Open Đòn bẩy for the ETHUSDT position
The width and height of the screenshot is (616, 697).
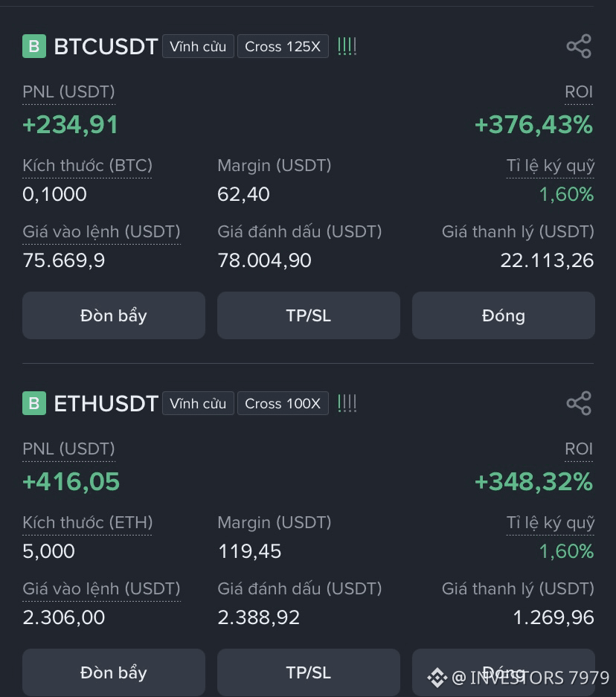tap(114, 672)
